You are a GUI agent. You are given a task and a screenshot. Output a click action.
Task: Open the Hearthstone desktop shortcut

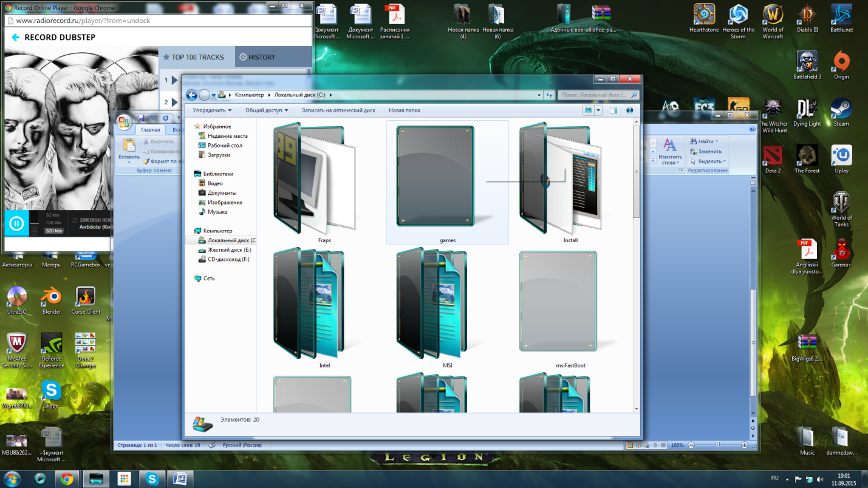pos(704,18)
